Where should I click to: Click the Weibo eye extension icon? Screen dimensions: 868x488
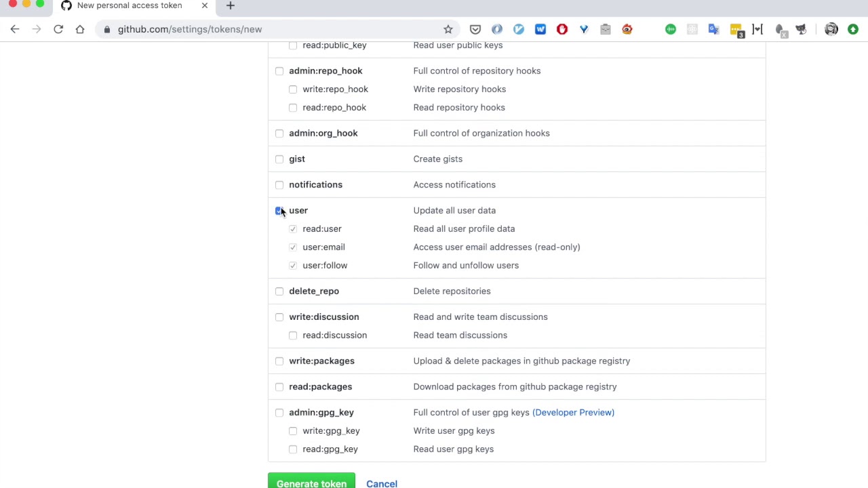(627, 29)
